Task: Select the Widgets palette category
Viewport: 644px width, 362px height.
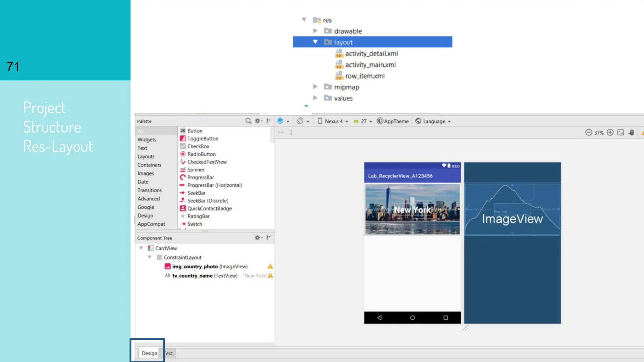Action: (x=147, y=140)
